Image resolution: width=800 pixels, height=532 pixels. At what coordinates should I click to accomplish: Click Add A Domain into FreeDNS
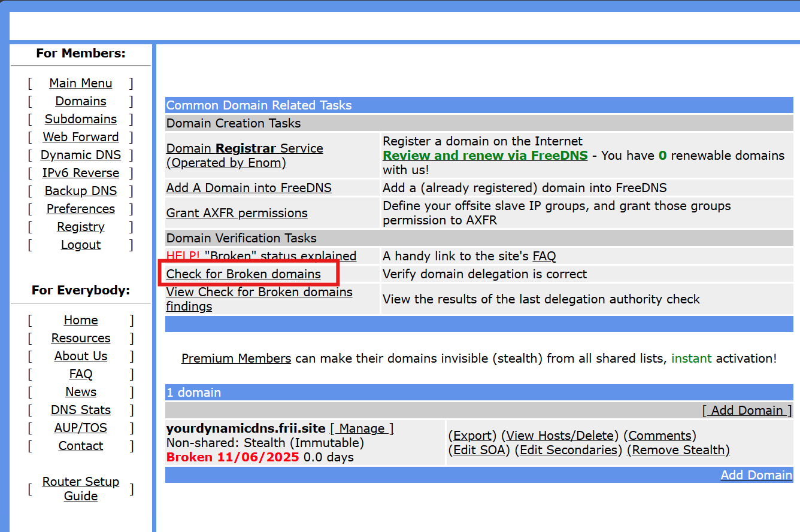[x=249, y=188]
